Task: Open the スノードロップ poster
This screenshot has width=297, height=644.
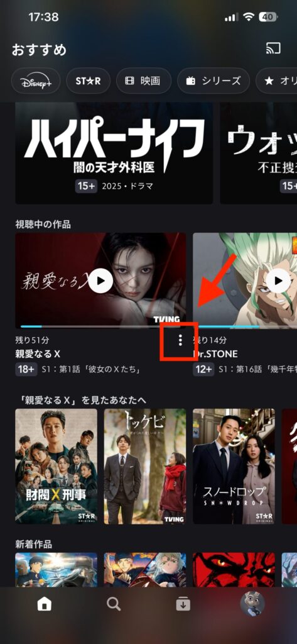Action: 234,466
